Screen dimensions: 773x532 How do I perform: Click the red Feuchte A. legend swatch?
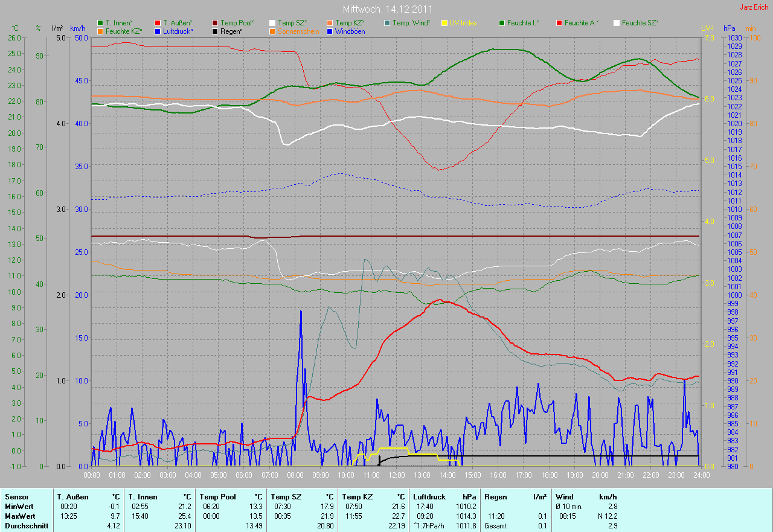559,23
